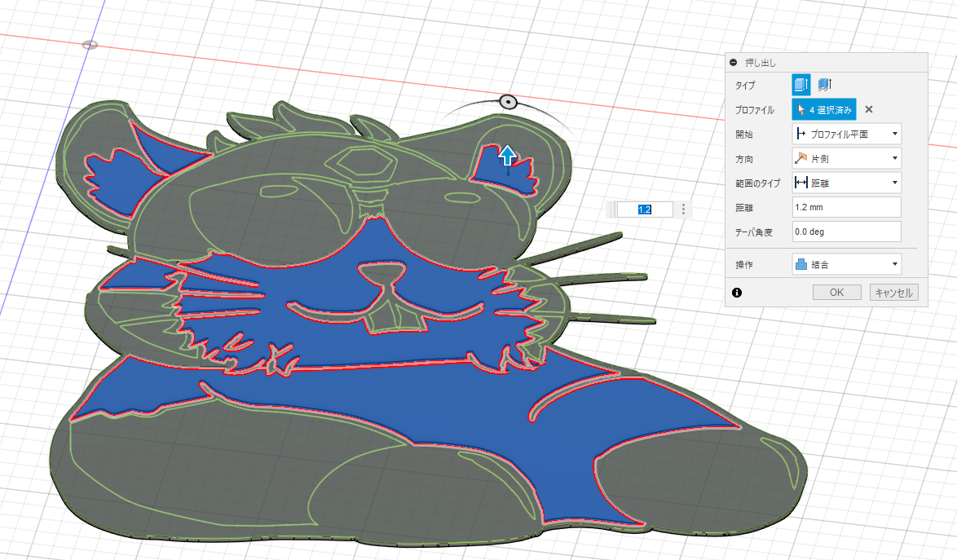Select the thin extrude type icon

pos(825,85)
